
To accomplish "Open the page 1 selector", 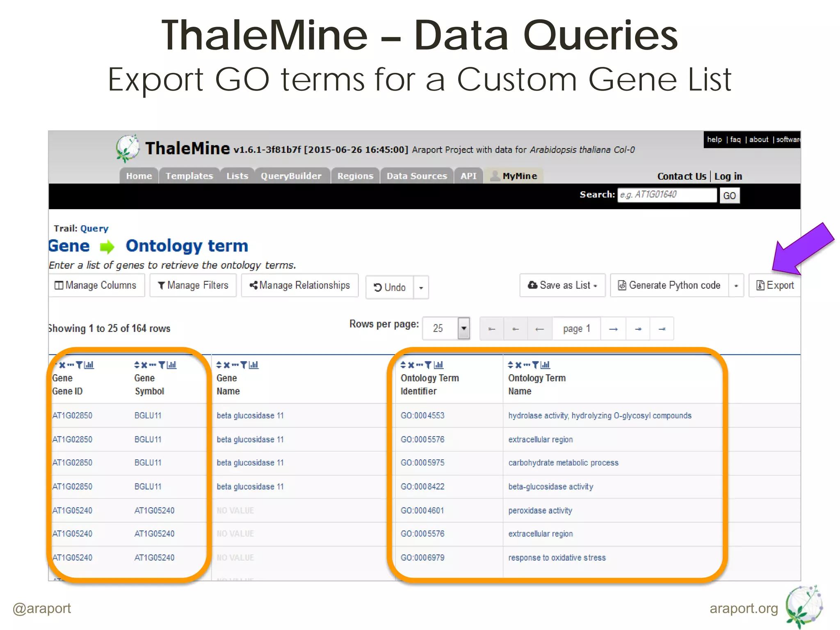I will point(576,329).
